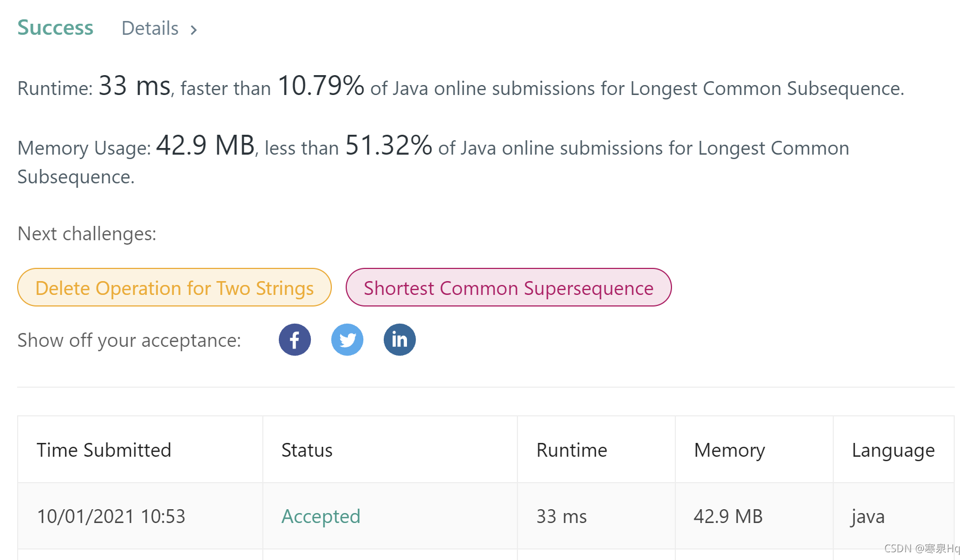The width and height of the screenshot is (968, 560).
Task: Sort submissions by Time Submitted
Action: coord(104,450)
